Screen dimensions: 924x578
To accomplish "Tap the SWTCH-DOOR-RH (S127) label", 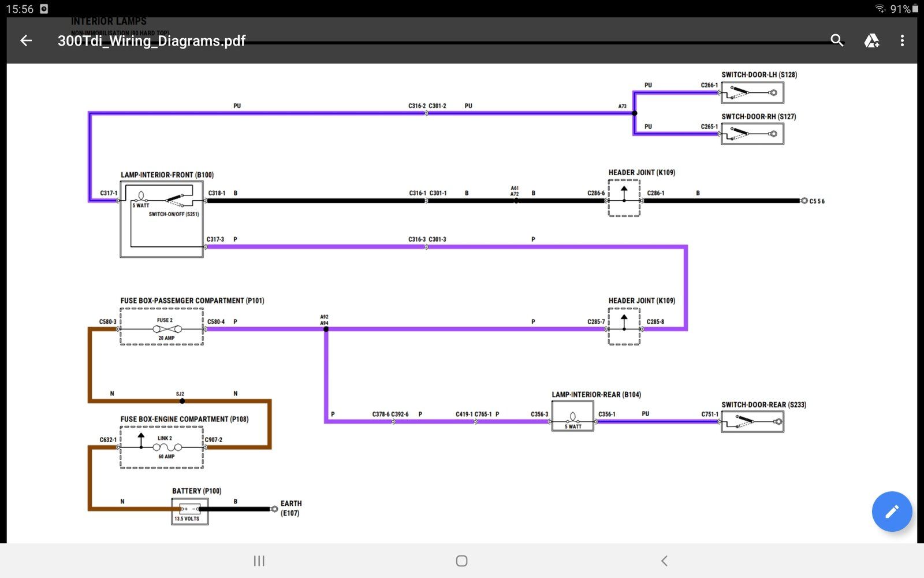I will 758,117.
